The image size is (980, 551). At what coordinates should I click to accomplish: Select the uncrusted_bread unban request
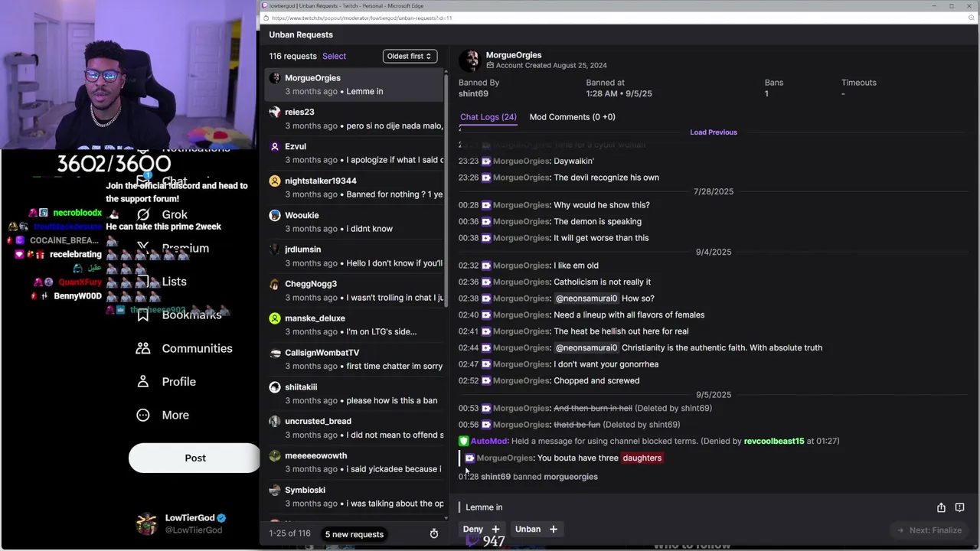(354, 428)
